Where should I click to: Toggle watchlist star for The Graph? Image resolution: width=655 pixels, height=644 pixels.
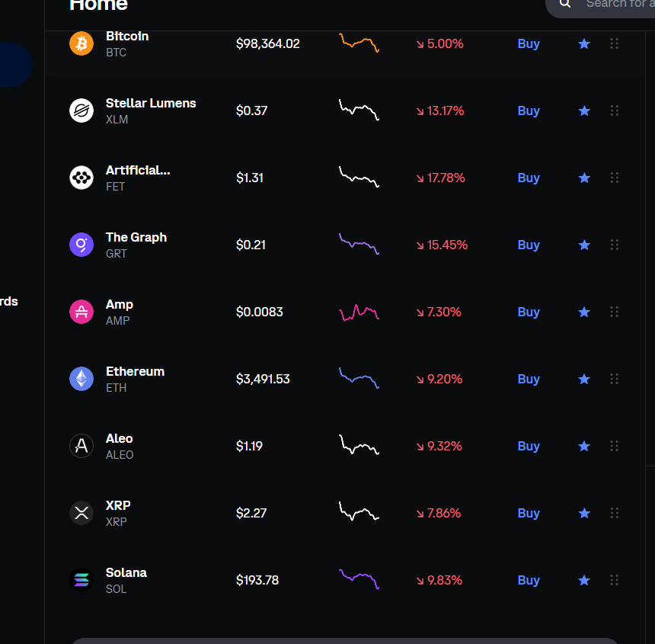[584, 245]
